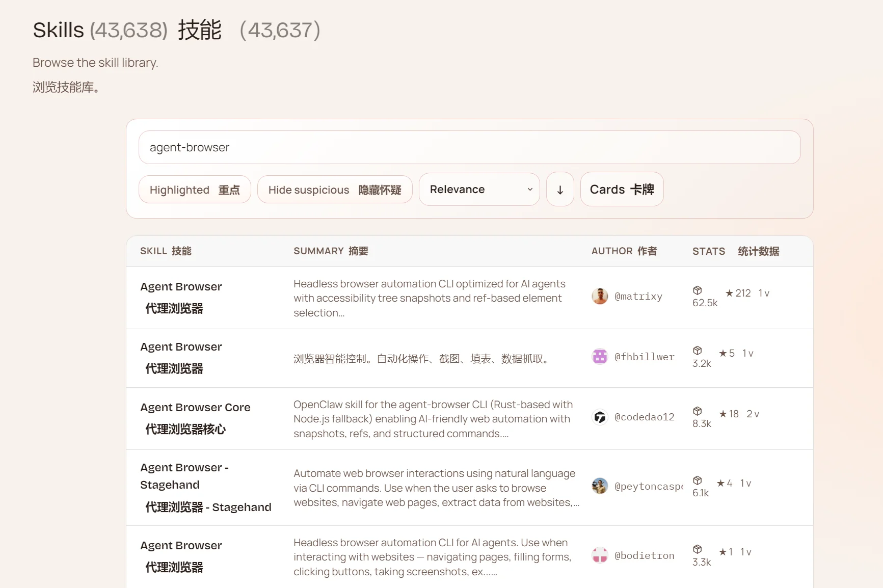The width and height of the screenshot is (883, 588).
Task: Click the STATS column header
Action: pyautogui.click(x=735, y=251)
